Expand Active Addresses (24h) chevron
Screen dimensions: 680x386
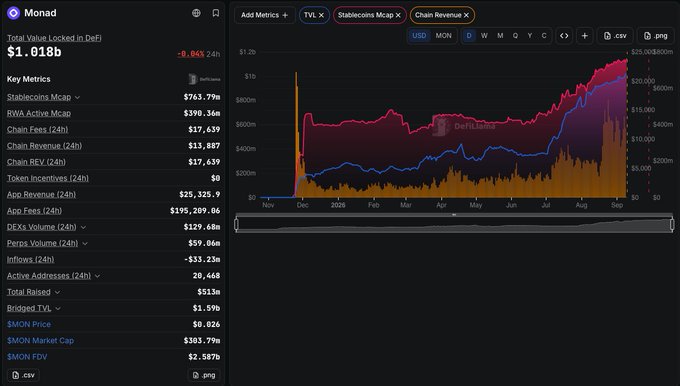coord(97,276)
